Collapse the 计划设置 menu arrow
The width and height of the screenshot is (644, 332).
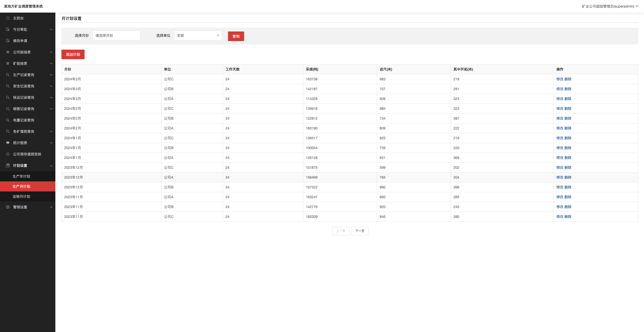pos(51,165)
